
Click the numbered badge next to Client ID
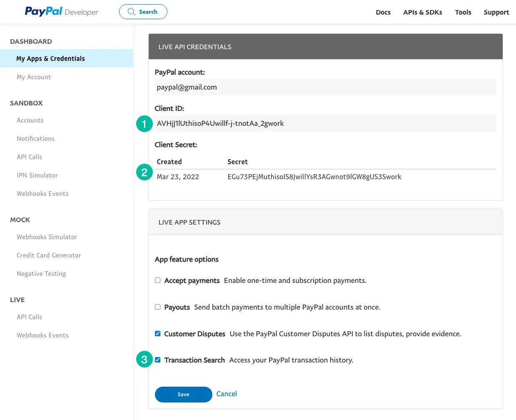pos(144,123)
